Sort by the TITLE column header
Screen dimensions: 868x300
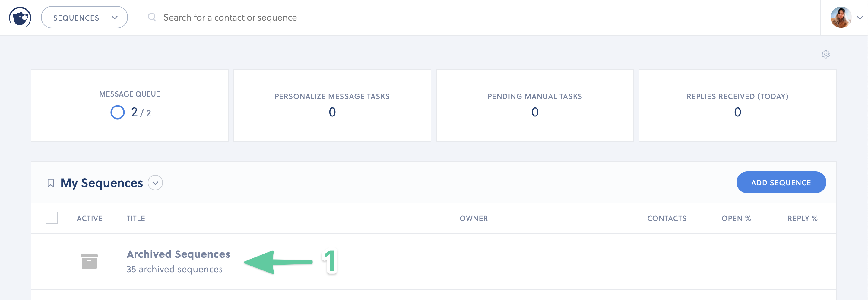[x=135, y=218]
